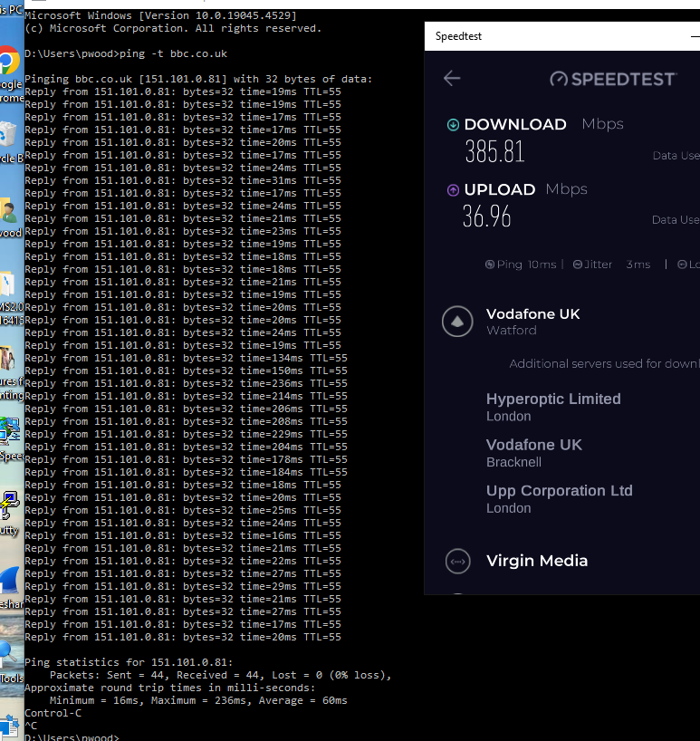Click the Pinging bbc.co.uk header line
This screenshot has width=700, height=741.
[x=198, y=79]
